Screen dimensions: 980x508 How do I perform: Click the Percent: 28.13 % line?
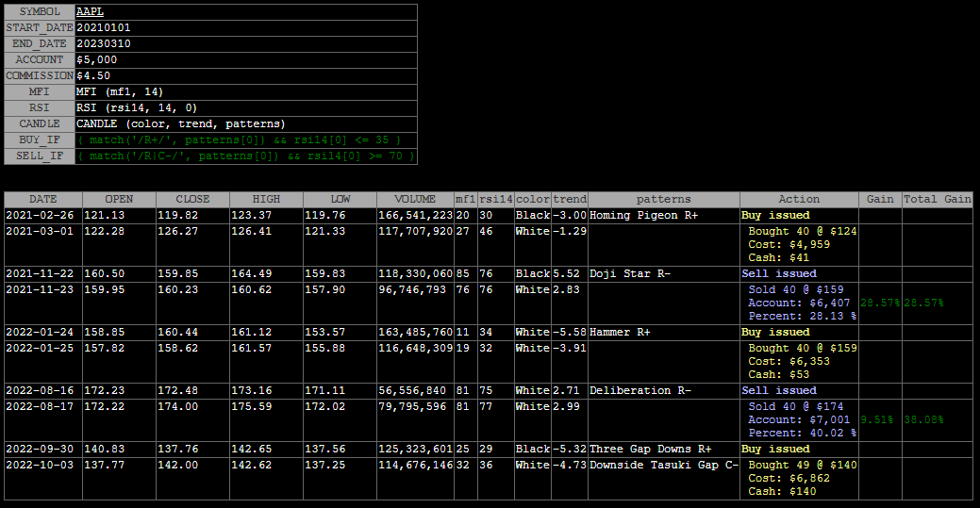click(803, 316)
